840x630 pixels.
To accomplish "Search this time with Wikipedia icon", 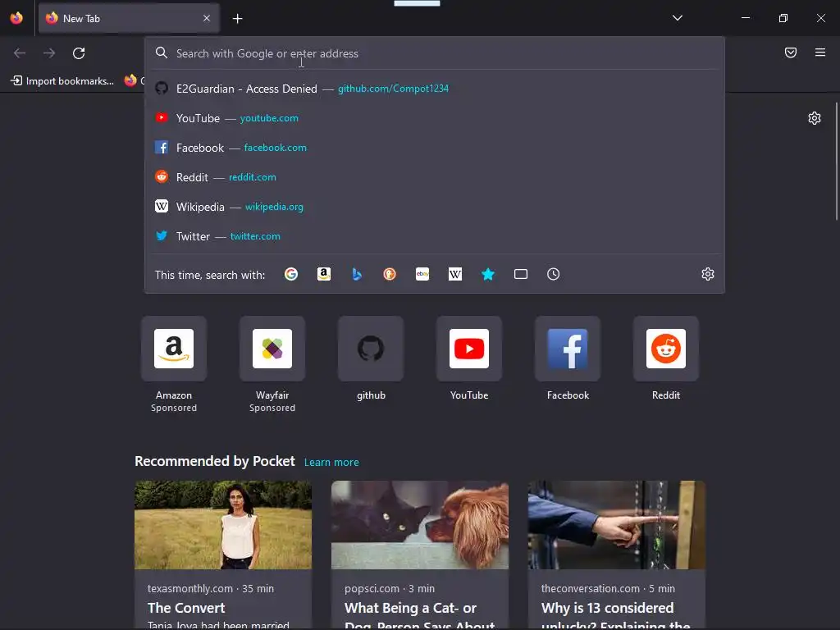I will coord(454,274).
